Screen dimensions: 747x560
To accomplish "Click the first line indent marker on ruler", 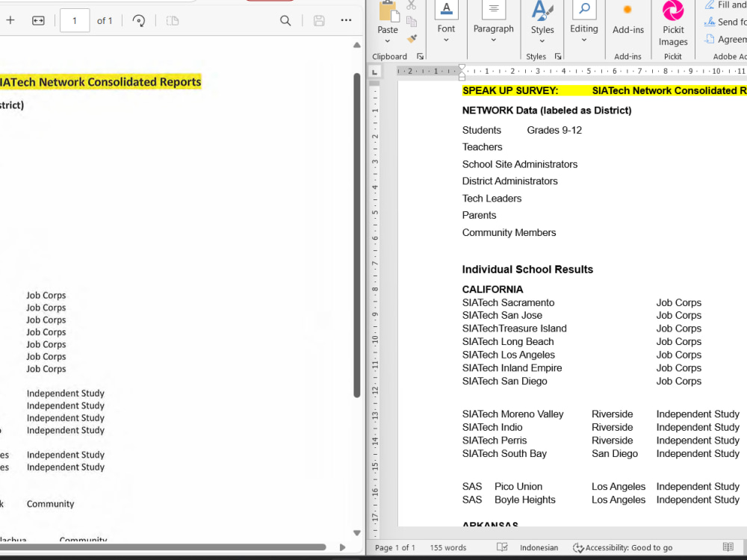I will click(462, 68).
